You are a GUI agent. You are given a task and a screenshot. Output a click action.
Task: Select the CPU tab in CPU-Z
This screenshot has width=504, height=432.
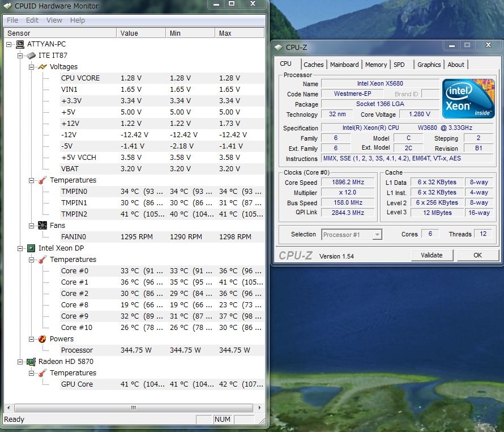click(286, 63)
